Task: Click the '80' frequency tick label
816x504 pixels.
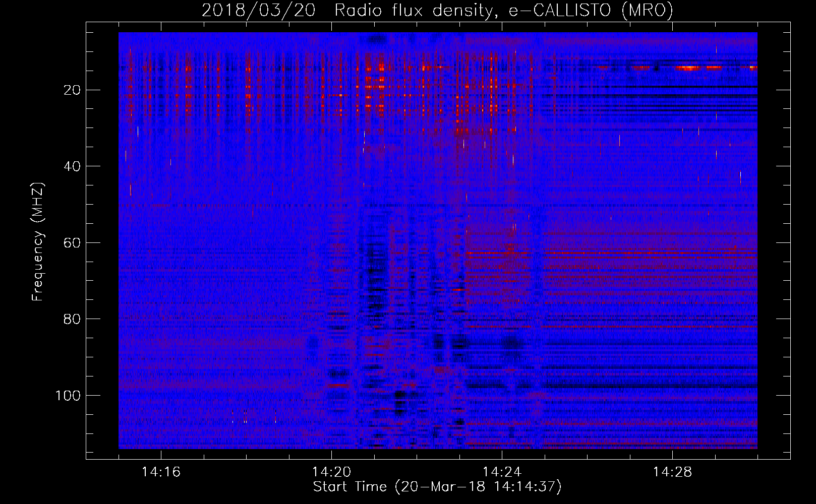Action: pyautogui.click(x=72, y=319)
